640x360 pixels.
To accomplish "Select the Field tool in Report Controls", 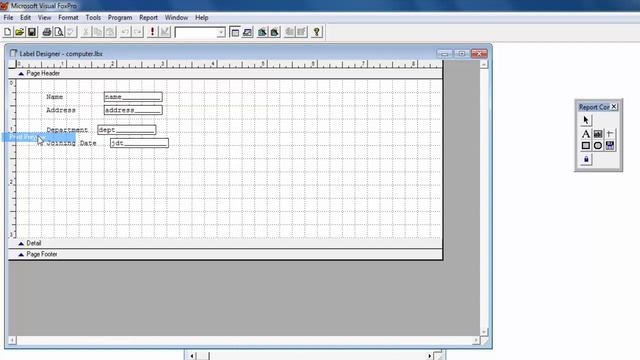I will (598, 134).
